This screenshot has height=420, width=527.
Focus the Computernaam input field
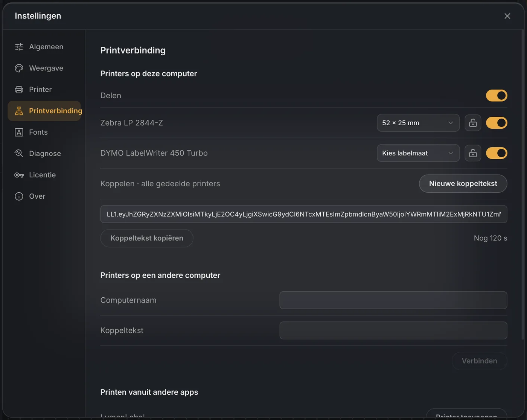coord(393,300)
